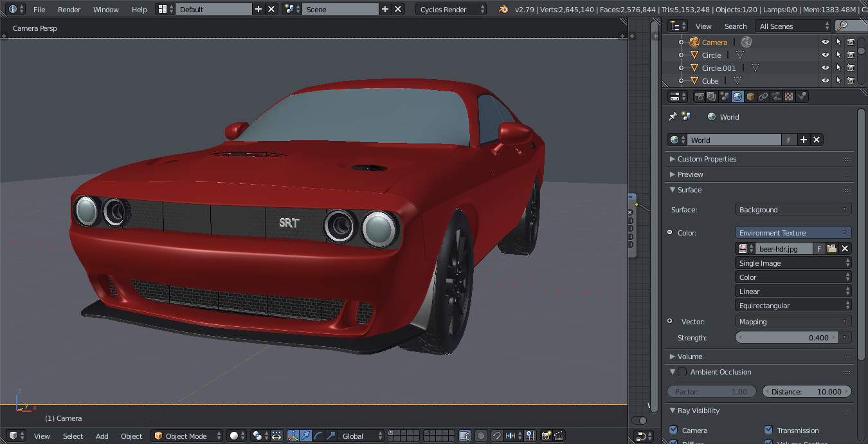This screenshot has width=868, height=444.
Task: Select the scale manipulator icon
Action: click(331, 436)
